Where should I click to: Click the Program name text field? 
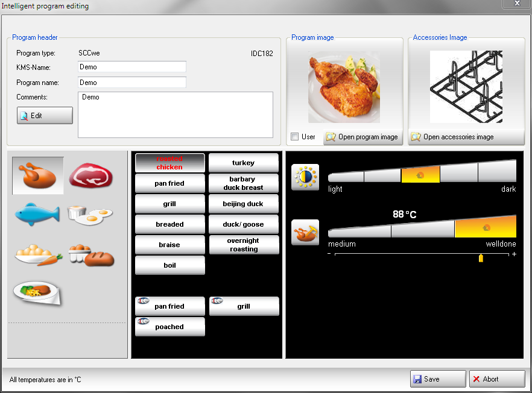pyautogui.click(x=132, y=83)
